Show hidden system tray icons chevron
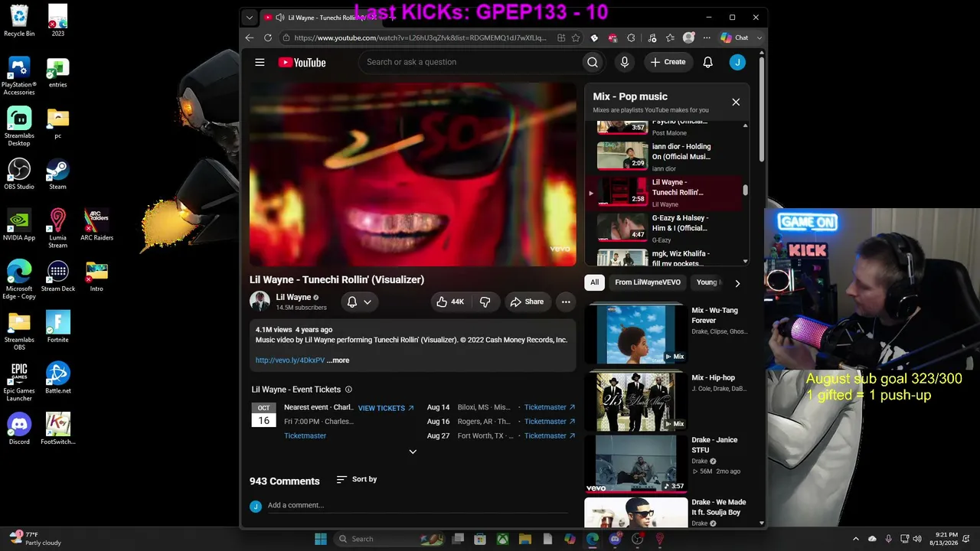The image size is (980, 551). tap(856, 539)
